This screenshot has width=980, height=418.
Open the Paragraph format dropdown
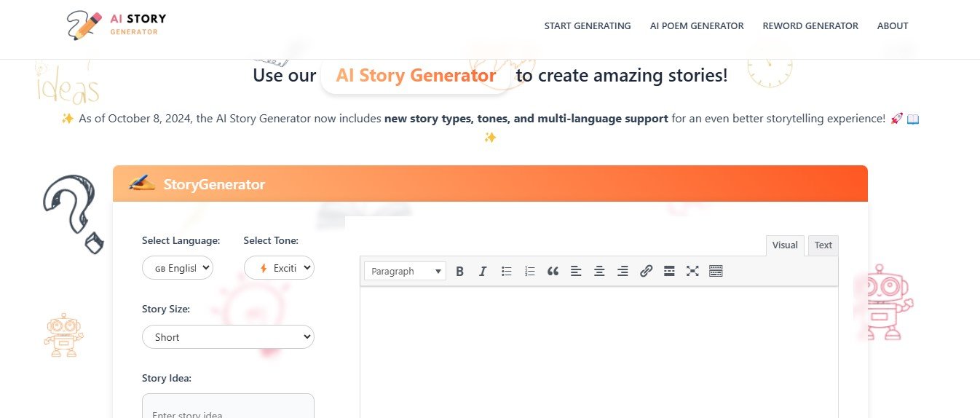[x=405, y=271]
